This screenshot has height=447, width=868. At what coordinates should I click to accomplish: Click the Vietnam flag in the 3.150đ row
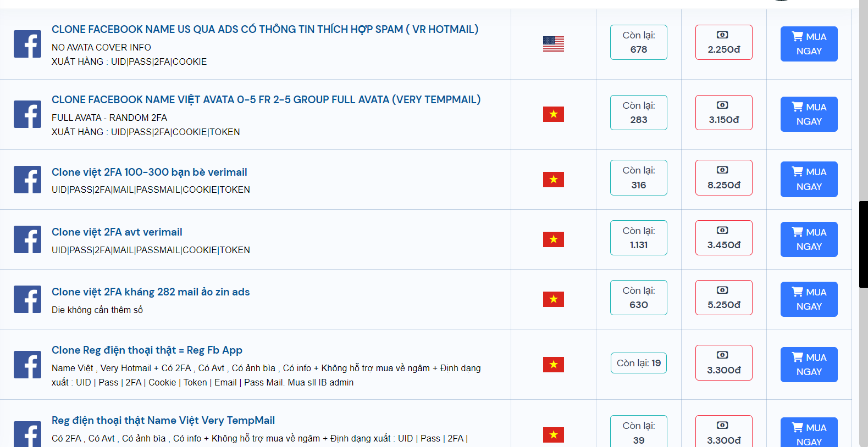554,114
